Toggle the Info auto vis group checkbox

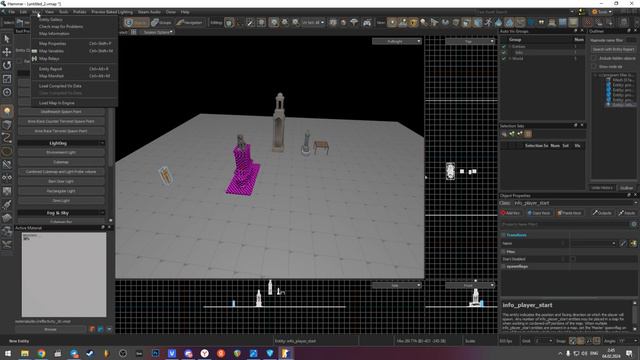tap(504, 53)
